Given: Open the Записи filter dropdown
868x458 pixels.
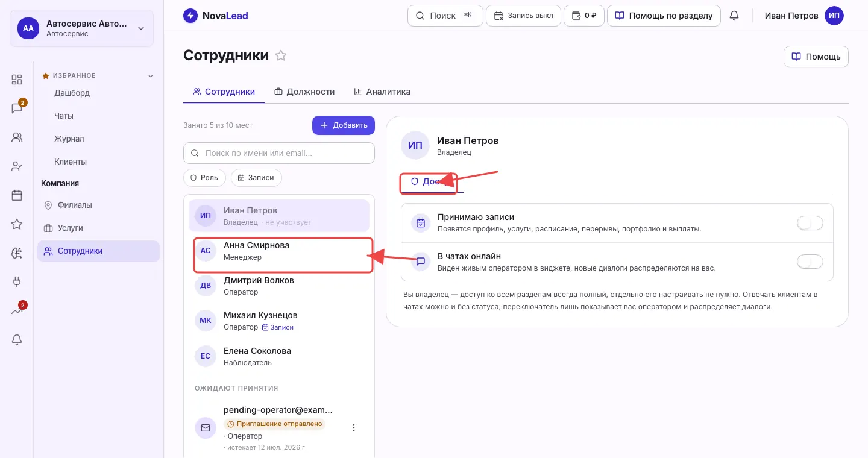Looking at the screenshot, I should coord(256,178).
